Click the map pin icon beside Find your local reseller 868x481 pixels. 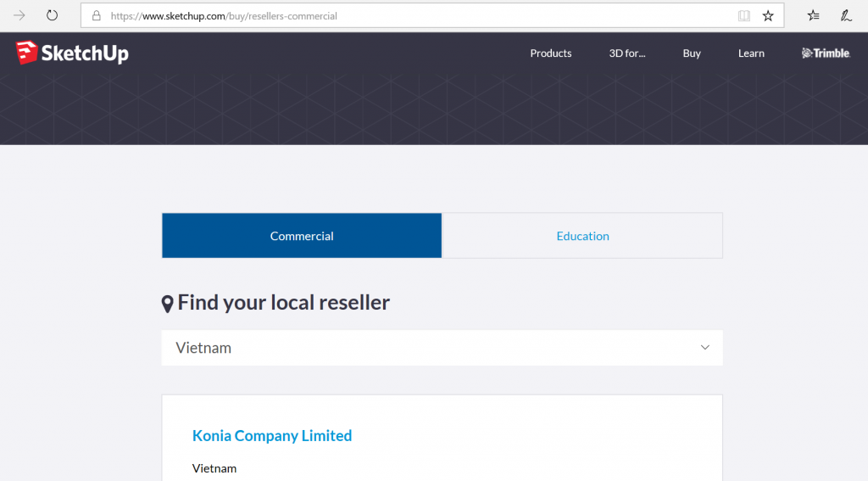167,304
